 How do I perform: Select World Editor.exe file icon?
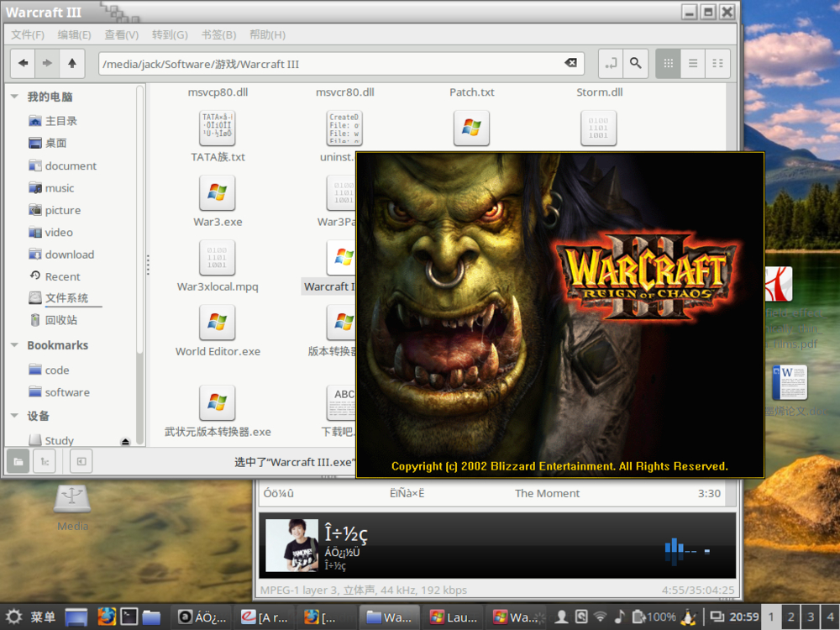tap(217, 323)
